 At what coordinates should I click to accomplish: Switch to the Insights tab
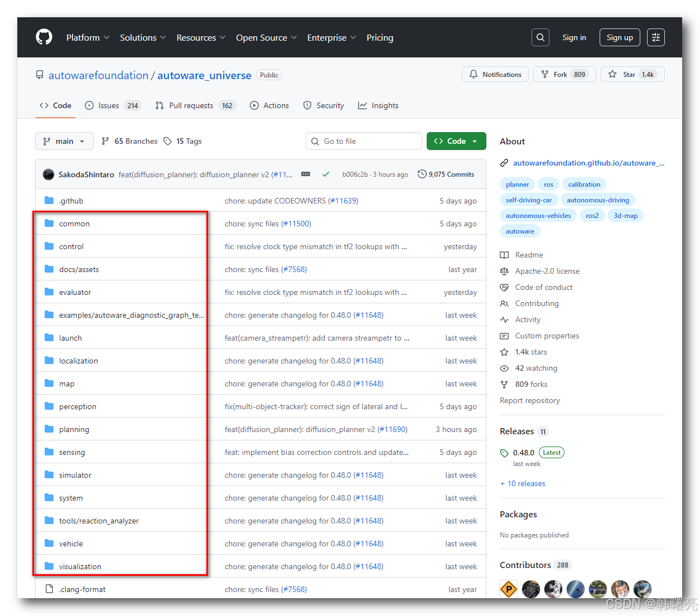click(x=378, y=105)
